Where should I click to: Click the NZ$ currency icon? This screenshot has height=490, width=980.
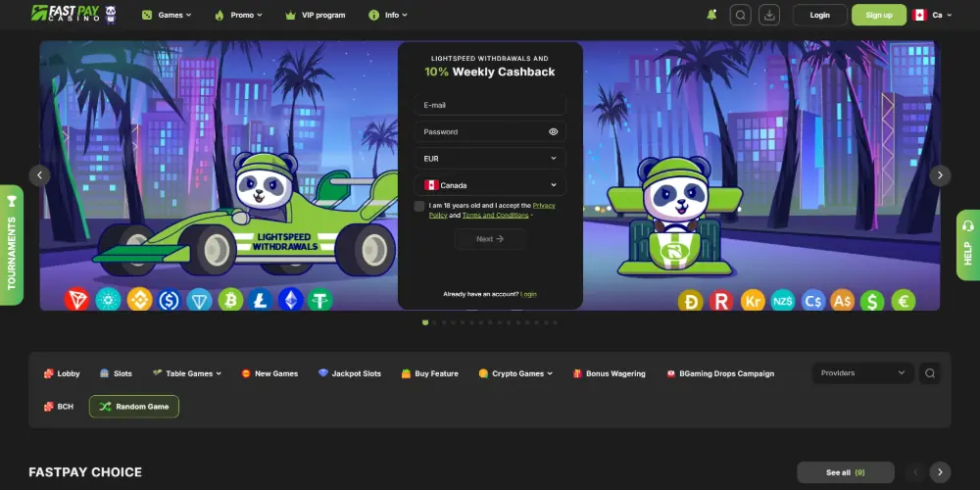782,301
